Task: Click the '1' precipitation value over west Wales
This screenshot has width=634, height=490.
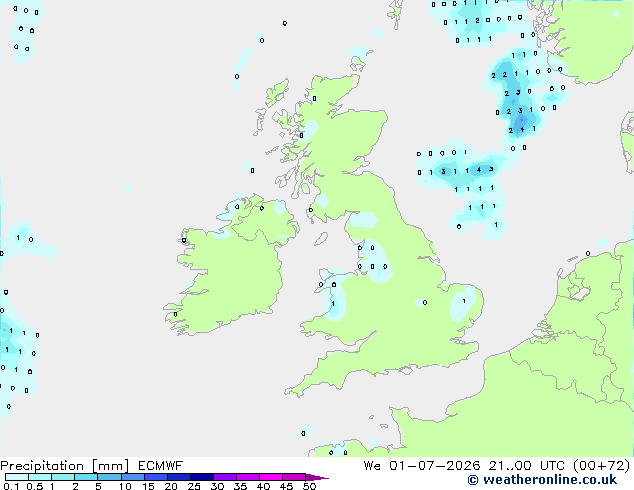Action: click(x=333, y=304)
